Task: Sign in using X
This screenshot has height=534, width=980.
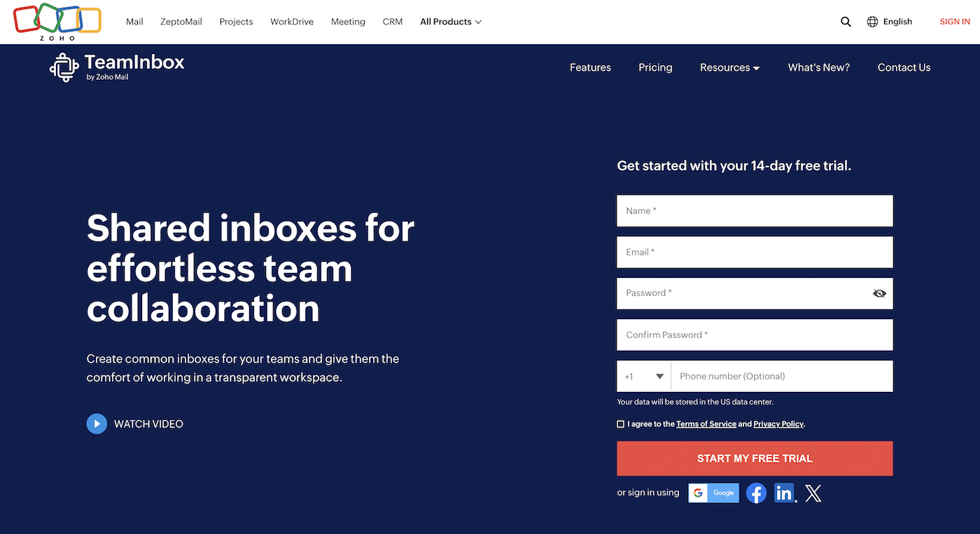Action: coord(813,493)
